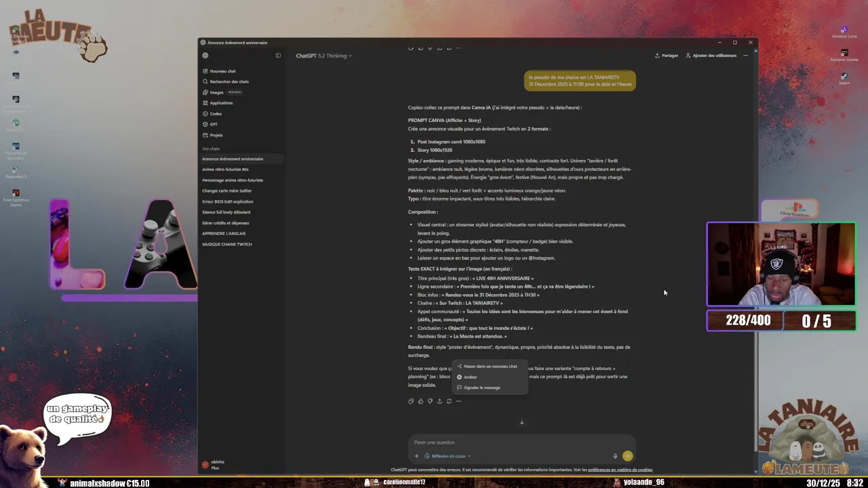This screenshot has height=488, width=868.
Task: Select Signaler le message option
Action: click(490, 388)
